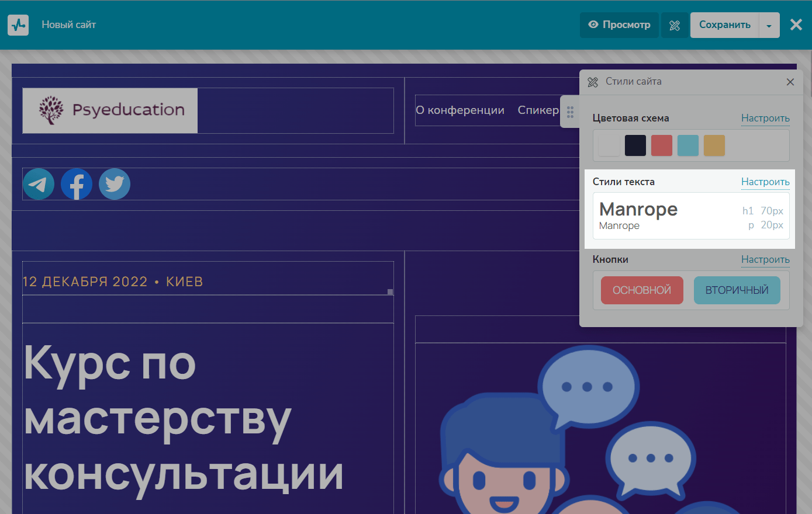Select the red color swatch
The height and width of the screenshot is (514, 812).
(662, 145)
